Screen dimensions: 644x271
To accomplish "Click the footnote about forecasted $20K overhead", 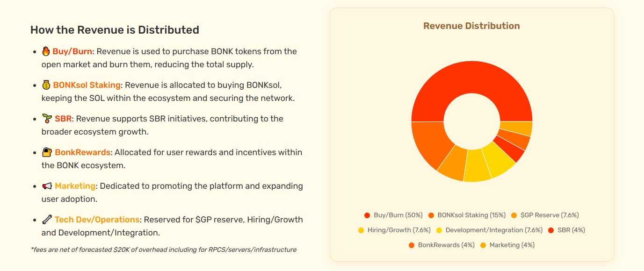I will pyautogui.click(x=164, y=250).
